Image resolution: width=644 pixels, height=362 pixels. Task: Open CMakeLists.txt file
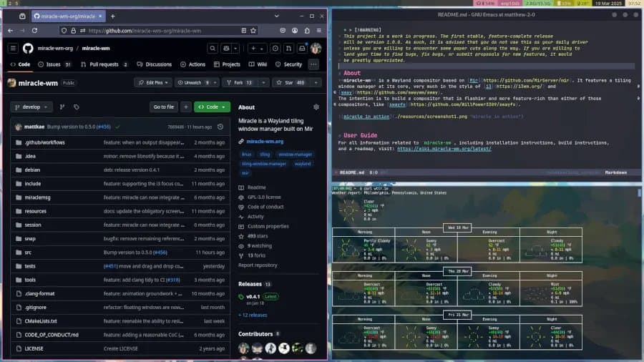coord(41,321)
